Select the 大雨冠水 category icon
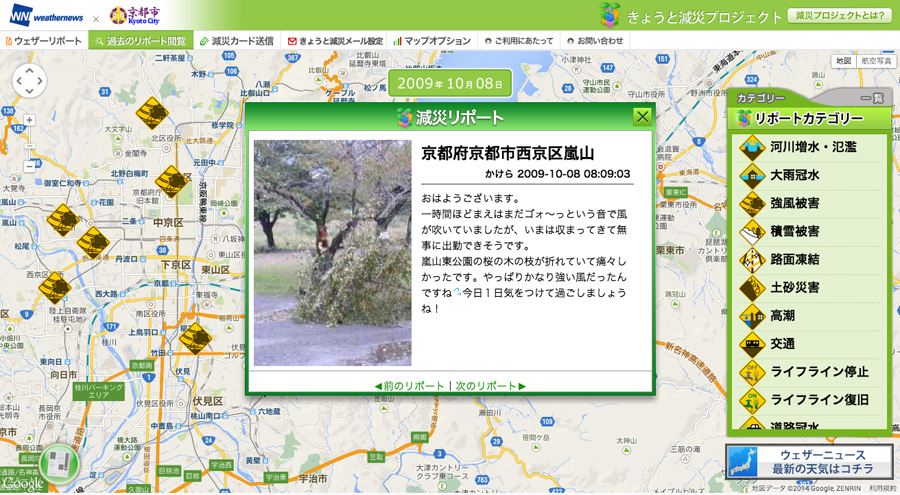 751,176
